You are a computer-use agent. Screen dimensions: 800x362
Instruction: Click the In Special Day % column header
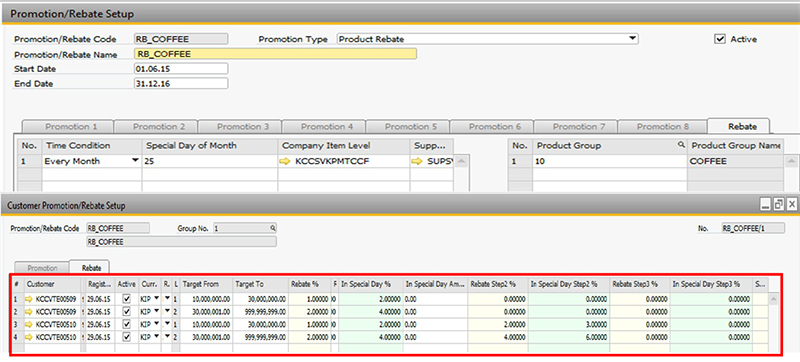(x=371, y=284)
